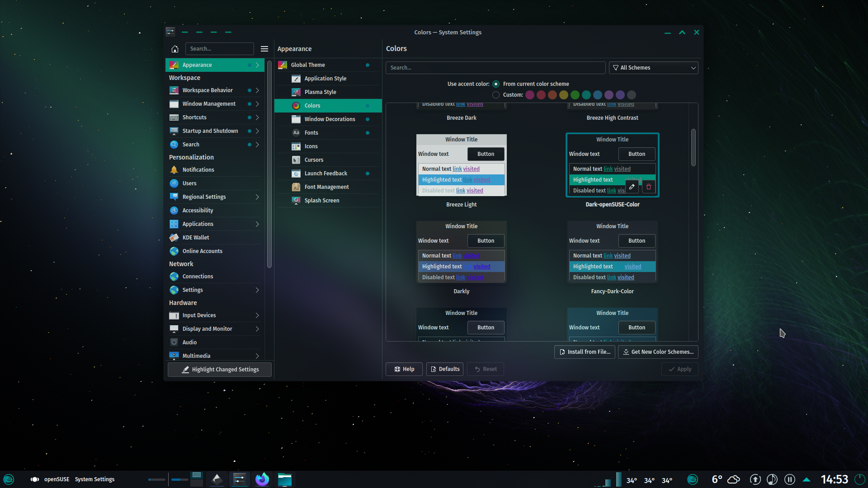Open Icons settings
This screenshot has height=488, width=868.
328,146
